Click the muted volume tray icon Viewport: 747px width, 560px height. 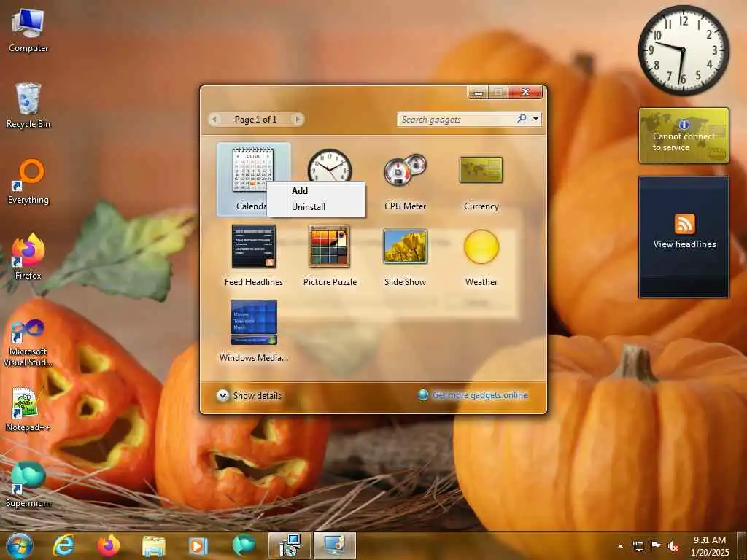(x=673, y=546)
